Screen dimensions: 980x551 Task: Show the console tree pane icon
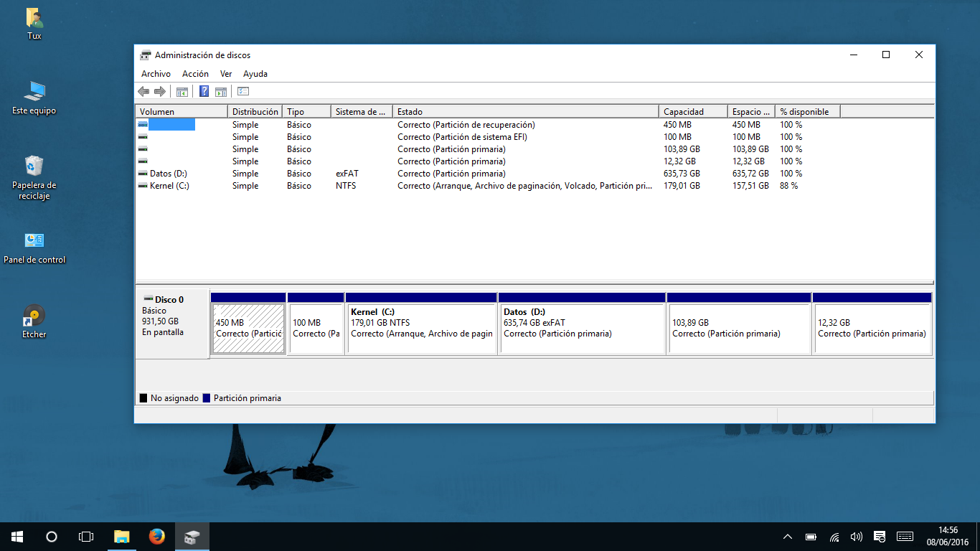click(182, 91)
